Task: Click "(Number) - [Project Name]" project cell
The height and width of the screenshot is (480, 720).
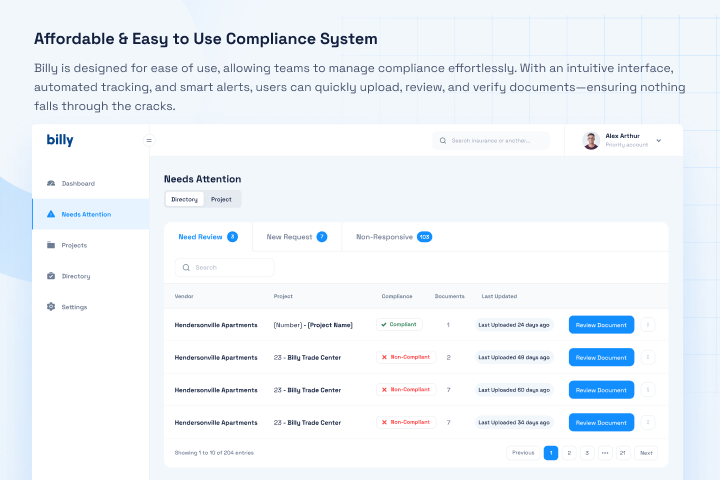Action: pos(313,325)
